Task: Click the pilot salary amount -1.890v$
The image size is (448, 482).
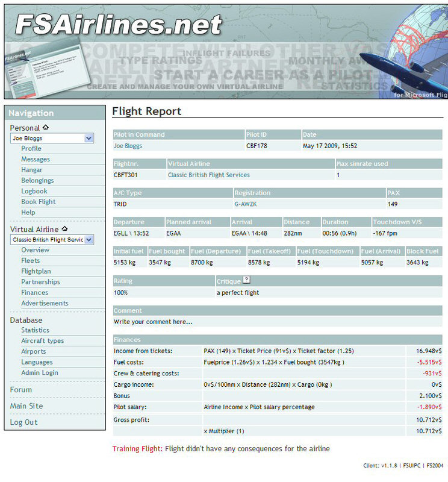Action: [429, 407]
